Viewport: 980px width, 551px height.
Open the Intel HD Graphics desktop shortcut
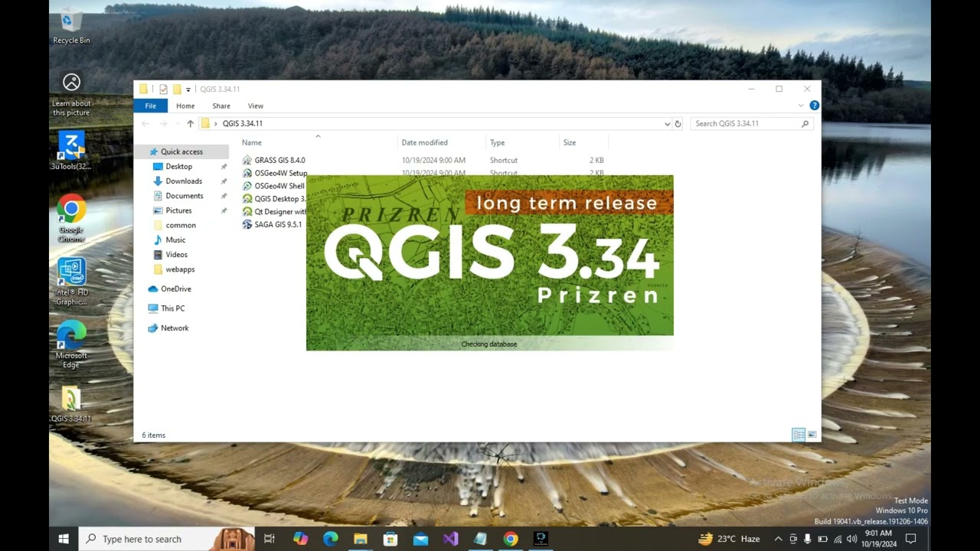[71, 281]
